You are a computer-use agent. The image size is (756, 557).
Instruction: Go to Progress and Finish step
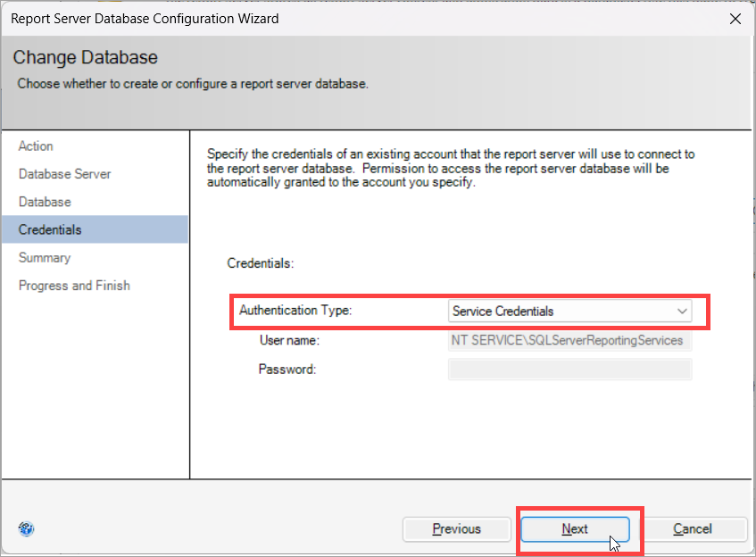[x=74, y=286]
